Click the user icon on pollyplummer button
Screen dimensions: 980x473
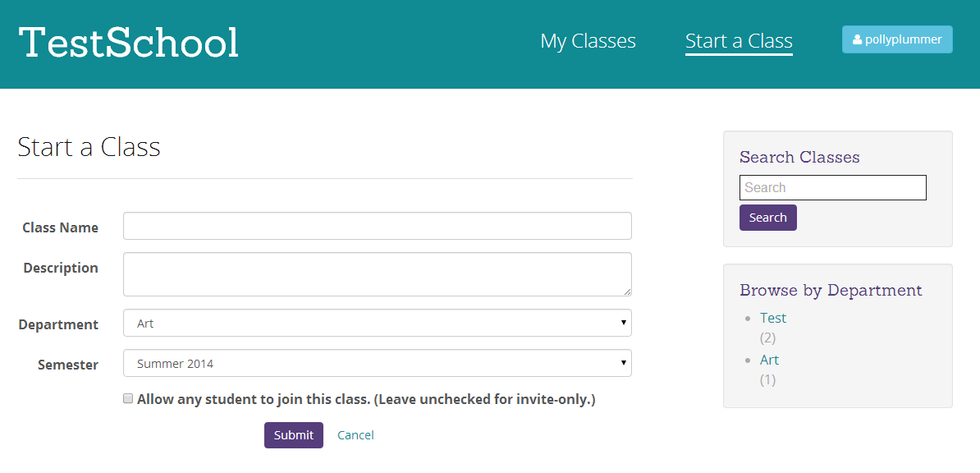(858, 39)
